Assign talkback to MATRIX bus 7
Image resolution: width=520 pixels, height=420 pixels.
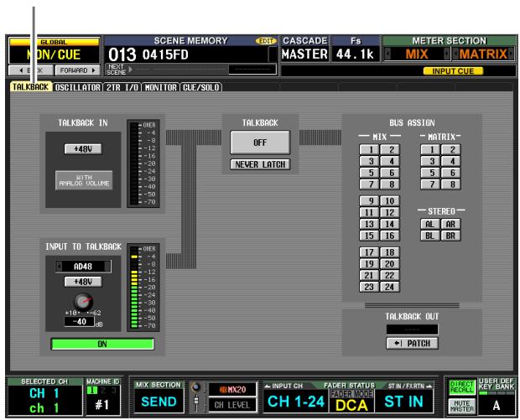[430, 184]
